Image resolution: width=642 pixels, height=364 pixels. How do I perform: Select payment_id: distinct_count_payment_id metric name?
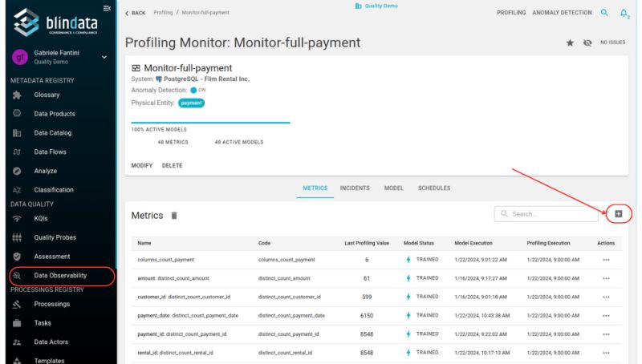pyautogui.click(x=182, y=334)
